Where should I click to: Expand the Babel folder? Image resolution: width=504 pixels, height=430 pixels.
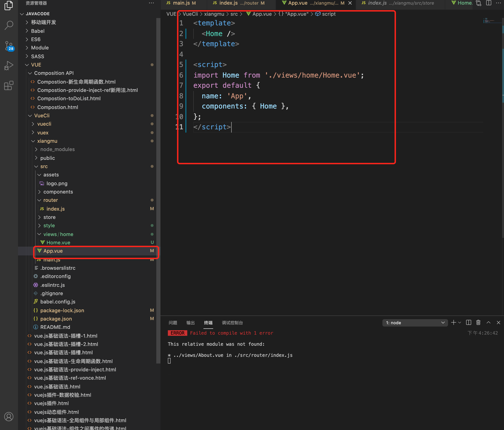[38, 31]
